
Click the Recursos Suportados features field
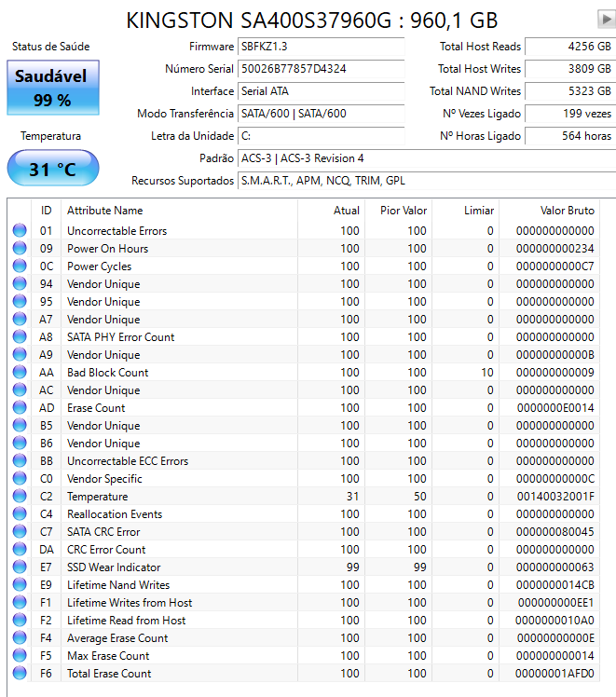[427, 181]
